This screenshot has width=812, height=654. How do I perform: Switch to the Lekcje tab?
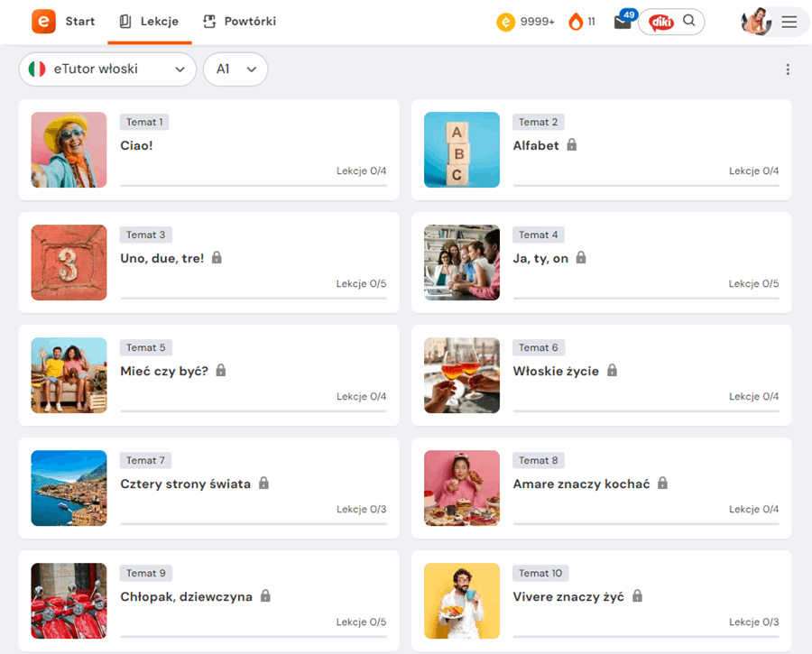(150, 21)
